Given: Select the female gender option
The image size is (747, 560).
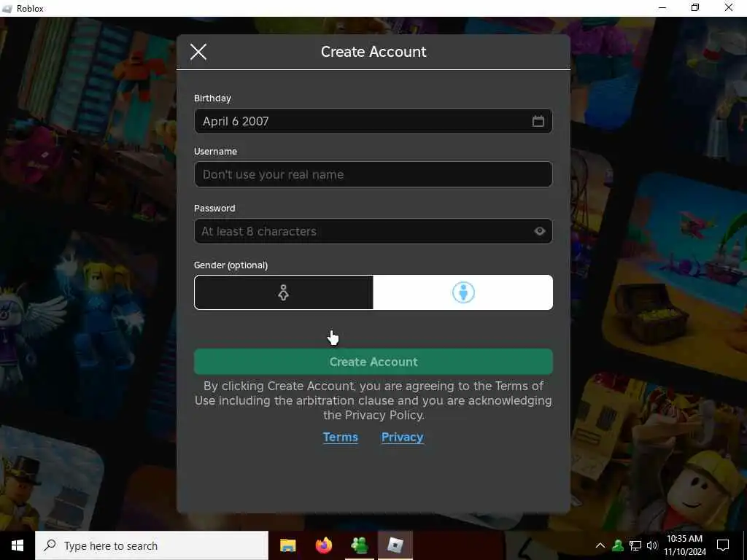Looking at the screenshot, I should click(284, 292).
